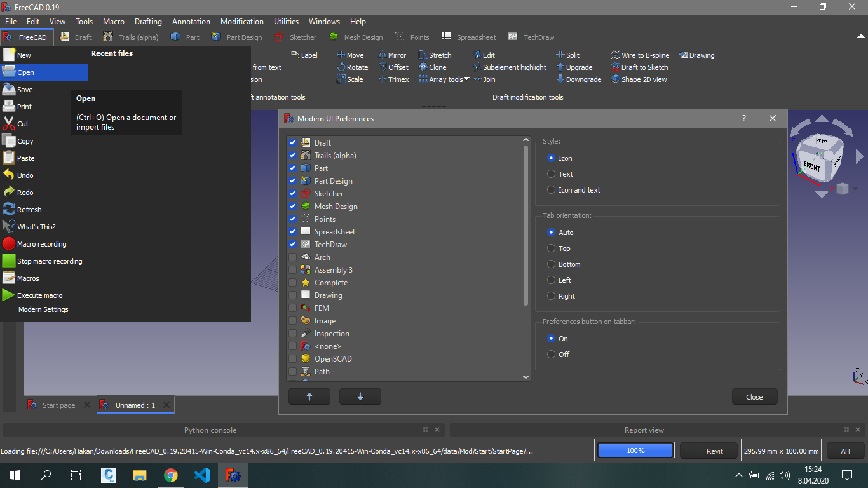Viewport: 868px width, 488px height.
Task: Open Modern Settings link
Action: coord(43,309)
